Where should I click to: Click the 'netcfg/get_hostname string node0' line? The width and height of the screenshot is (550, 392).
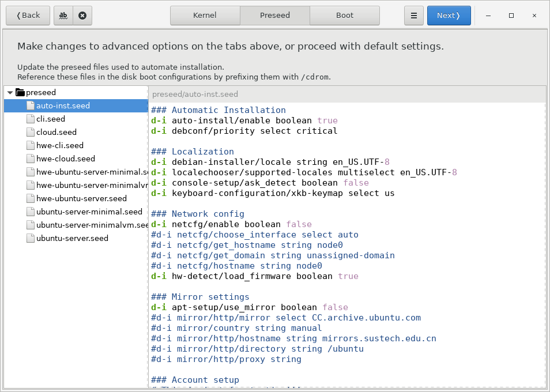pyautogui.click(x=247, y=245)
